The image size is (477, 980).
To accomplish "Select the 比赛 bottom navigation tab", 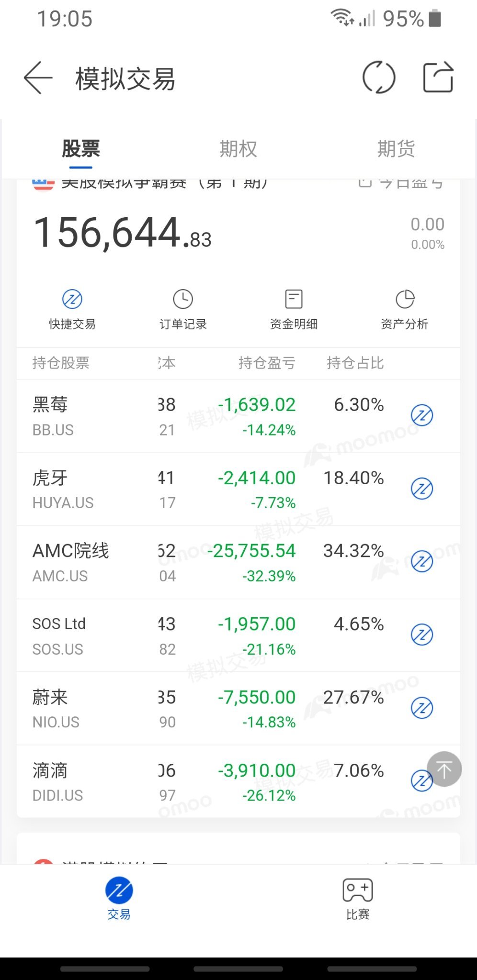I will (358, 898).
